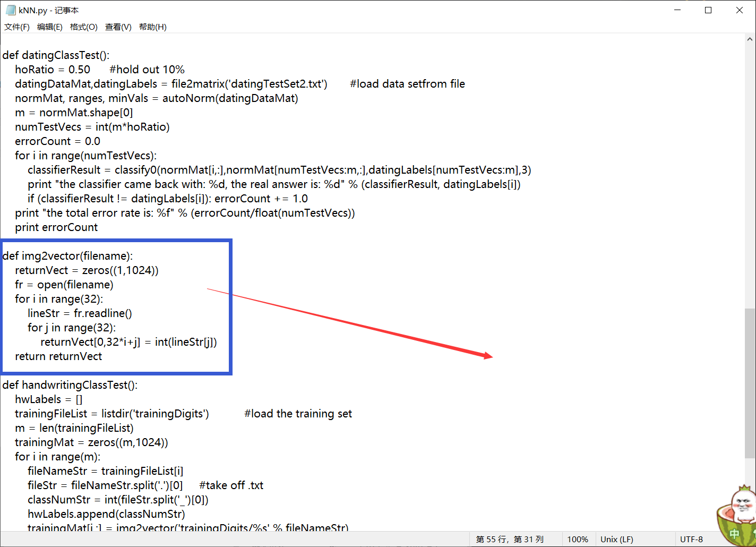Click the watermelon IME mascot icon
This screenshot has height=547, width=756.
pos(736,514)
